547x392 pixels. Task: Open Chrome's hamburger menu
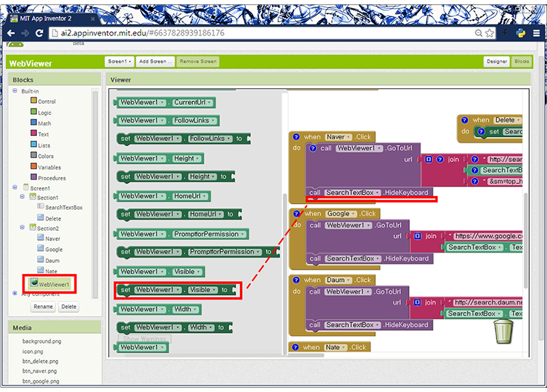tap(536, 33)
